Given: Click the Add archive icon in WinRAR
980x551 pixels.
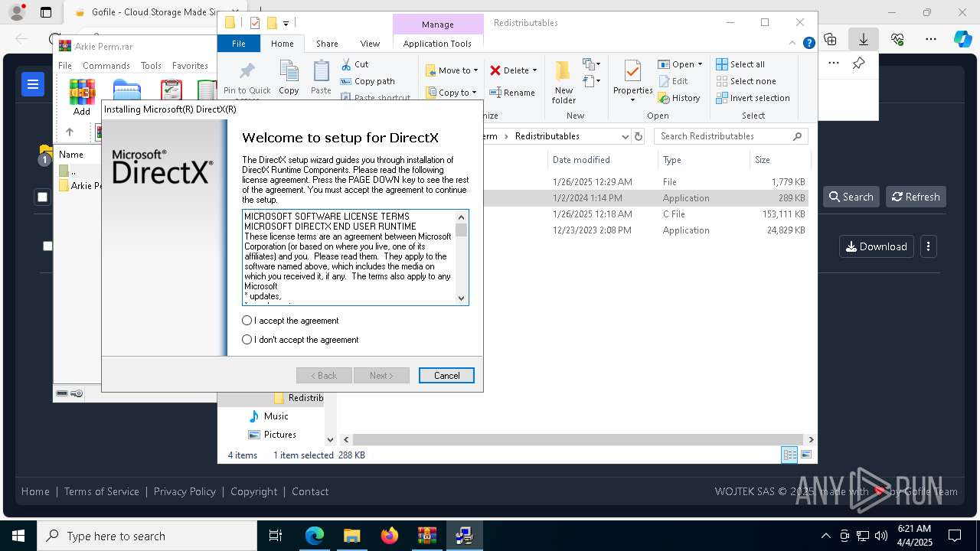Looking at the screenshot, I should [82, 92].
